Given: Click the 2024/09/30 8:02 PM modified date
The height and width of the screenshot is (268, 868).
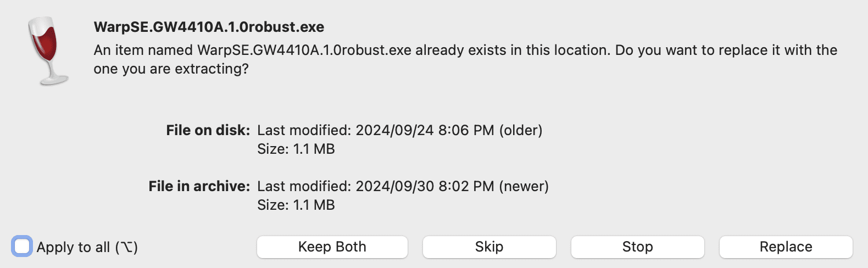Looking at the screenshot, I should 425,186.
